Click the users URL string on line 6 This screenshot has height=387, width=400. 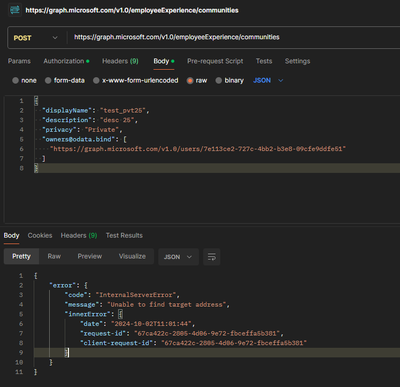tap(198, 149)
